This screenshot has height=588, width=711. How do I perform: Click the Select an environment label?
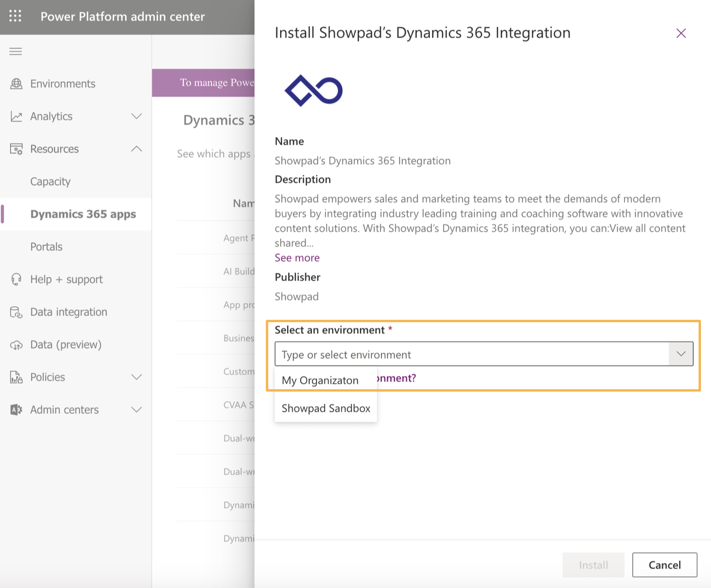tap(330, 330)
